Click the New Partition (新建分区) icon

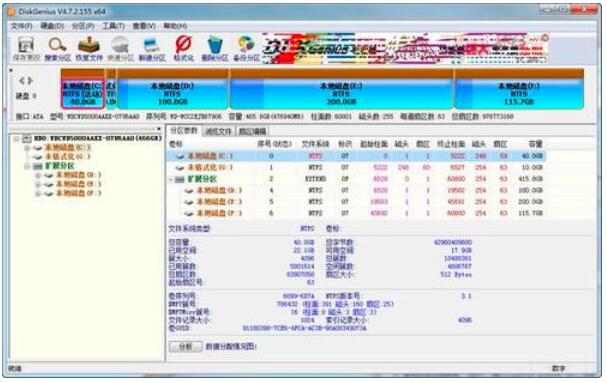pyautogui.click(x=152, y=49)
